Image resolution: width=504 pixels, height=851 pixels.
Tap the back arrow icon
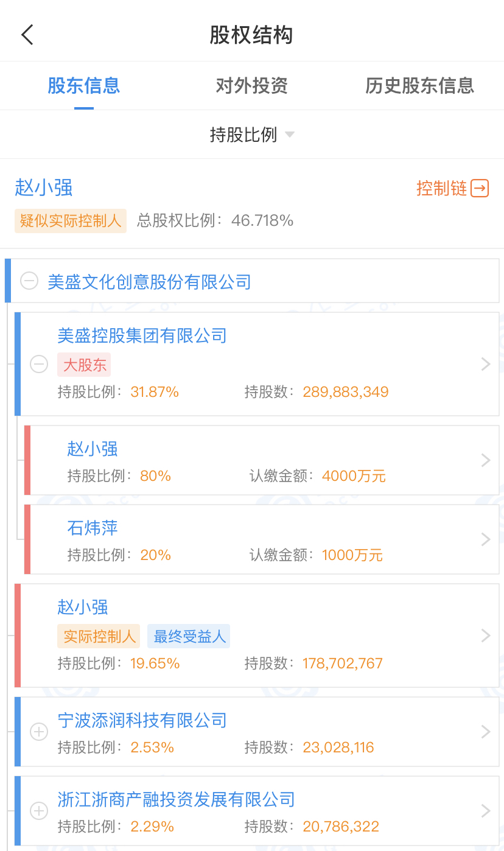27,35
